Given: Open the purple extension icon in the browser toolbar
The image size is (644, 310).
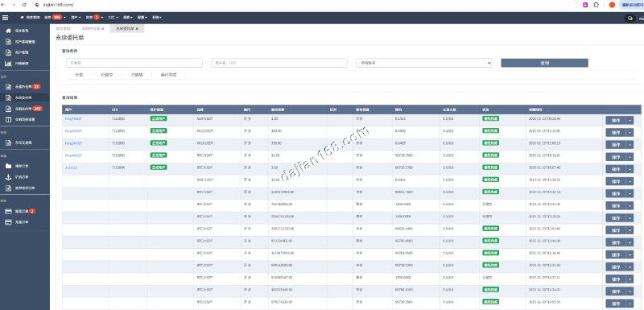Looking at the screenshot, I should click(585, 5).
